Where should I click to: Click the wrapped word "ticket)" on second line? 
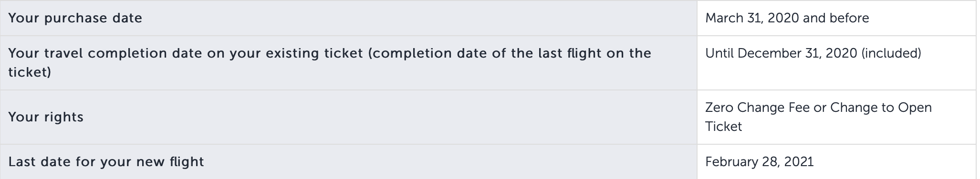pos(30,72)
